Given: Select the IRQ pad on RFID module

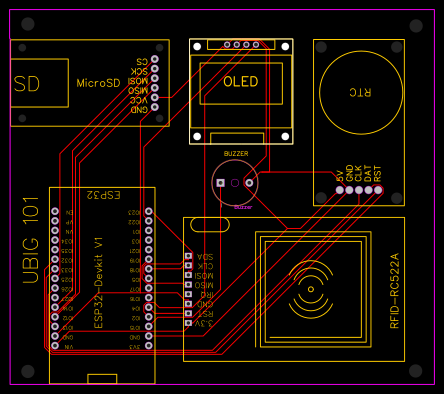Looking at the screenshot, I should [x=189, y=294].
